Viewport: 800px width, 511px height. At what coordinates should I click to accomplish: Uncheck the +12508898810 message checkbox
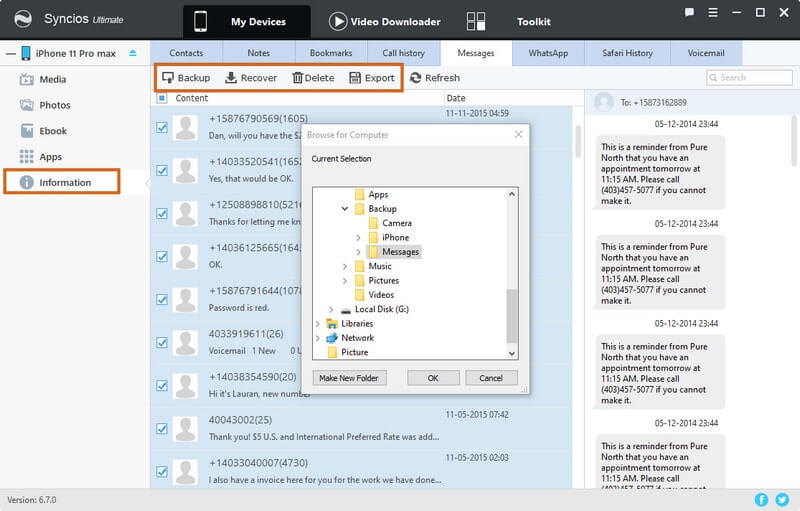point(162,213)
